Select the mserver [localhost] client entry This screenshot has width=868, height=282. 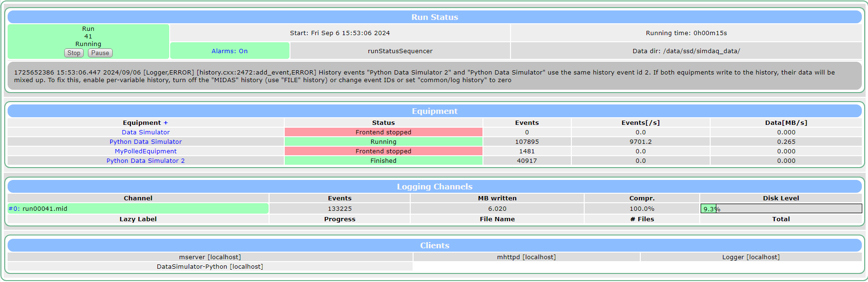tap(210, 257)
